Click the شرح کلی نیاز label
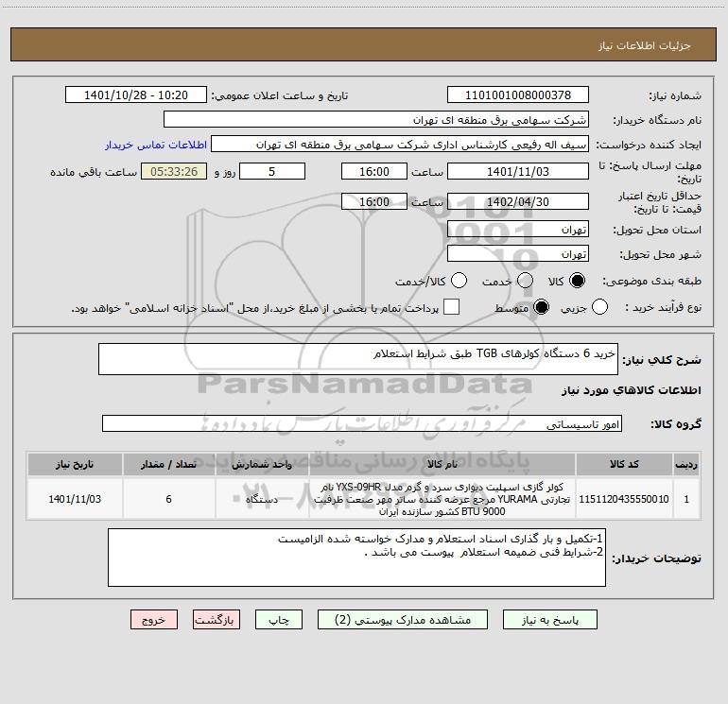The image size is (728, 704). click(x=662, y=360)
